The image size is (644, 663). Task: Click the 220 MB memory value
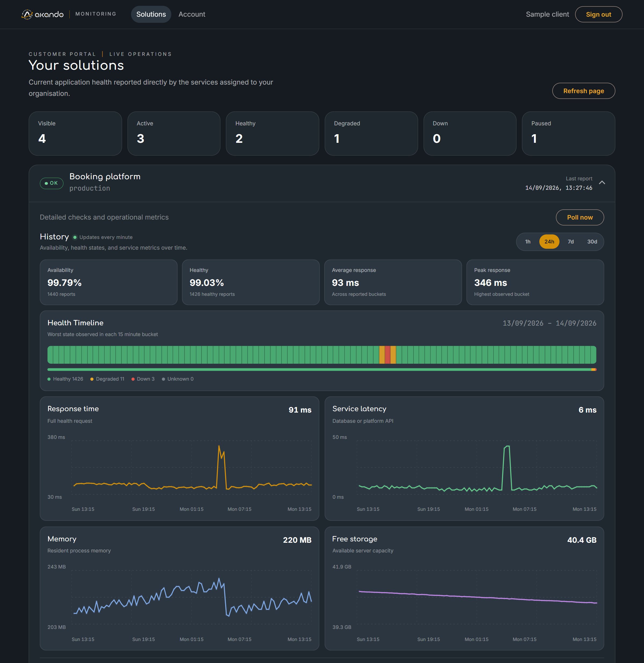point(297,540)
